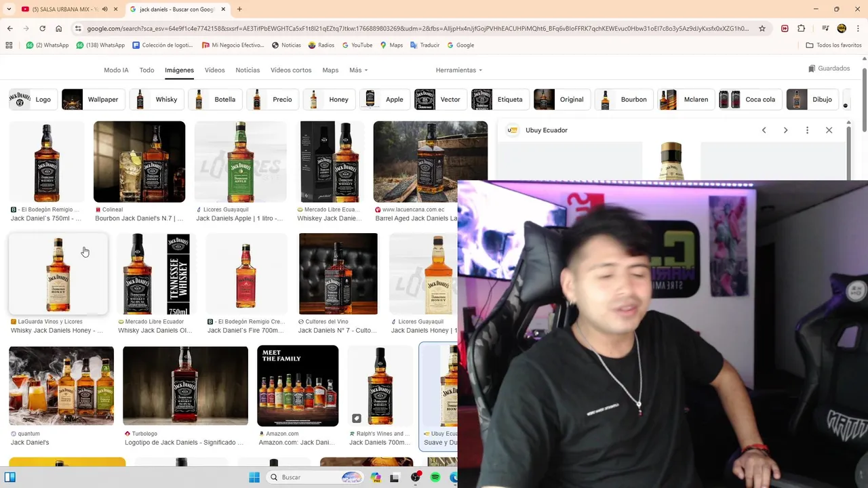868x488 pixels.
Task: Open the widgets icon on the taskbar
Action: (x=9, y=477)
